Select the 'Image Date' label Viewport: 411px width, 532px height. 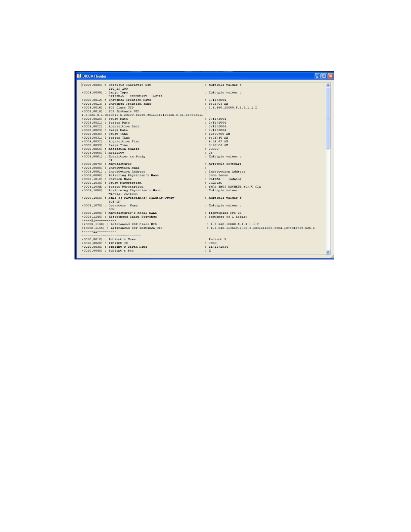[118, 130]
